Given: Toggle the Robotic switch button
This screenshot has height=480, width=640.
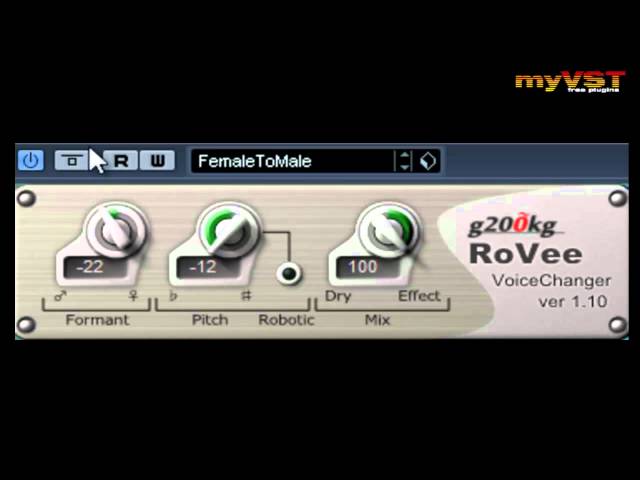Looking at the screenshot, I should pos(289,273).
